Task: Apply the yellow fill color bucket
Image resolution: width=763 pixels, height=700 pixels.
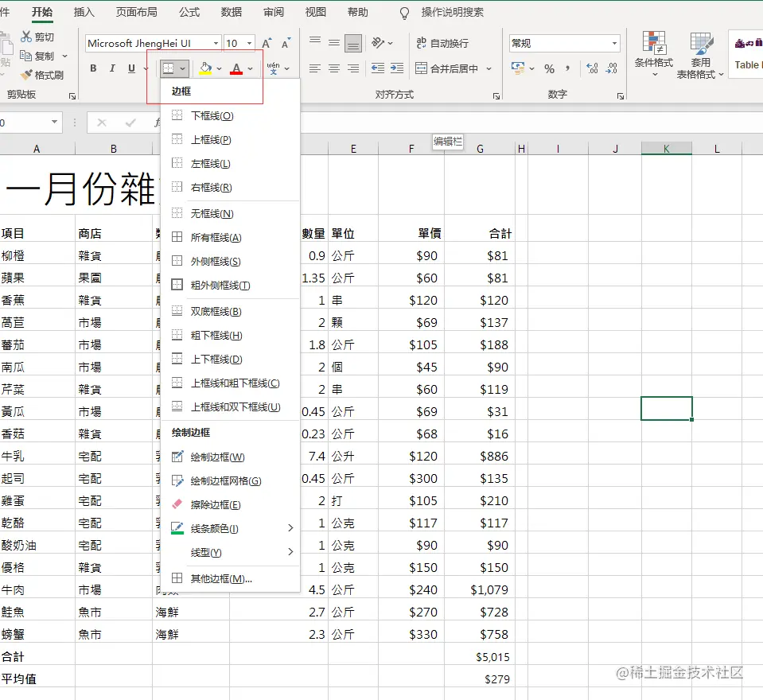Action: pos(206,68)
